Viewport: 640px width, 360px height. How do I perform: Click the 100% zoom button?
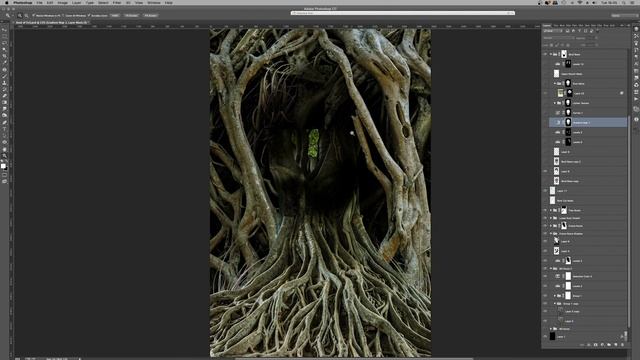point(115,16)
